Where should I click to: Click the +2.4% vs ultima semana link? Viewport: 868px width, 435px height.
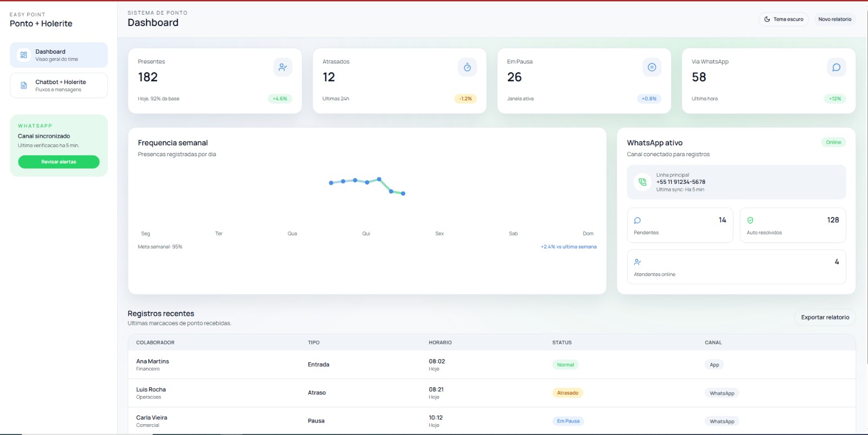(x=568, y=247)
